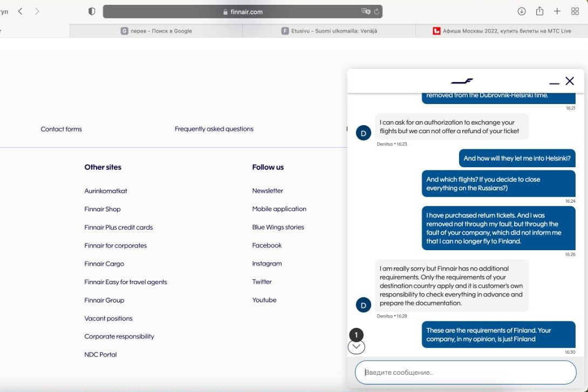Open the Twitter link
588x392 pixels.
(262, 282)
